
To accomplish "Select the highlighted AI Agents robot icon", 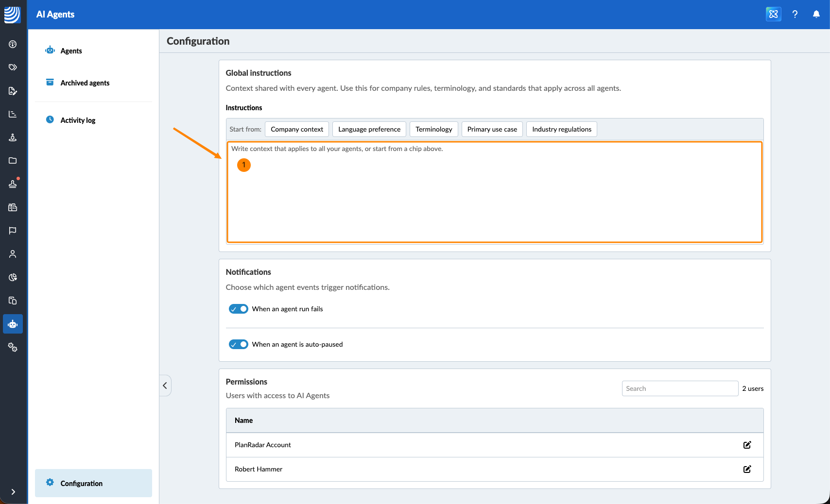I will tap(13, 324).
